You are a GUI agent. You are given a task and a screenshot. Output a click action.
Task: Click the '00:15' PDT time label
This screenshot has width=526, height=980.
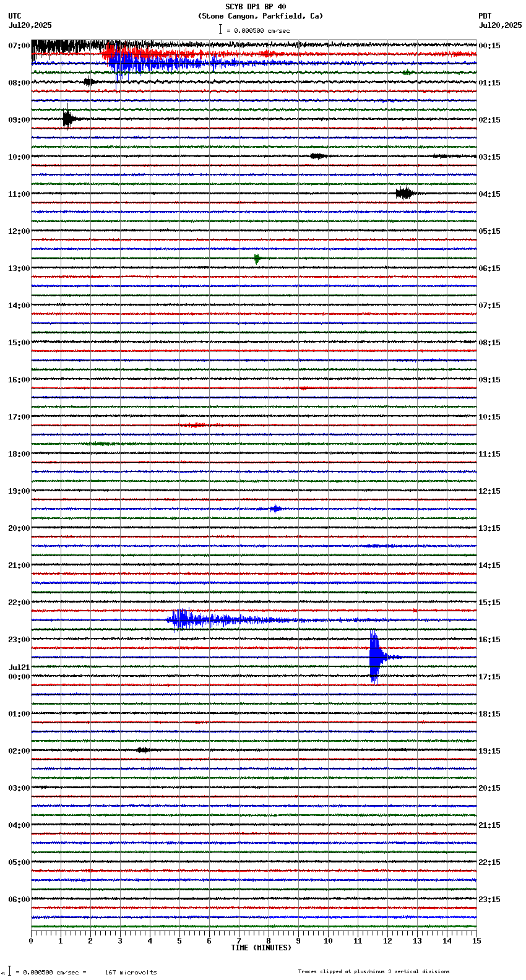pyautogui.click(x=489, y=46)
